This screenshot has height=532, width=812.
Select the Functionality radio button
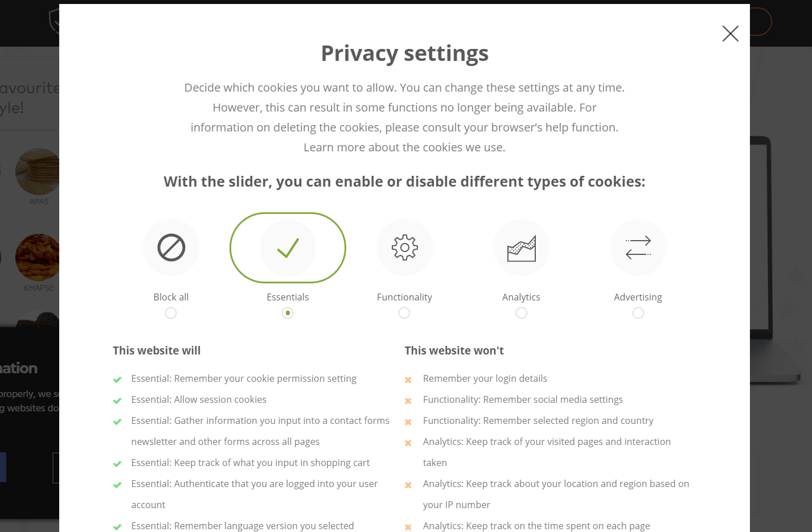tap(404, 313)
